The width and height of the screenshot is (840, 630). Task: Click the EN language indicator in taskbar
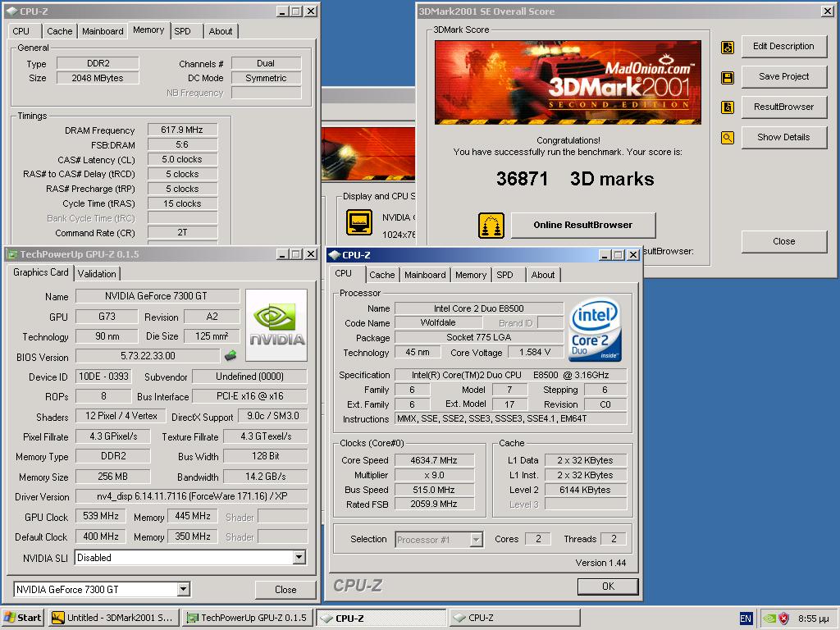click(x=745, y=619)
